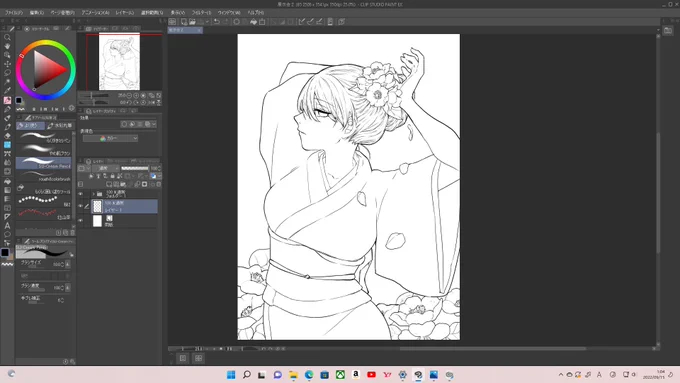Click Undo in the command bar
Image resolution: width=680 pixels, height=383 pixels.
pos(216,22)
